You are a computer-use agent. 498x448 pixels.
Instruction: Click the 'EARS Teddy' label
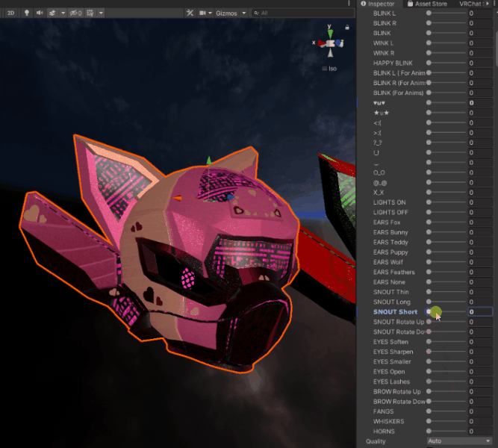pyautogui.click(x=390, y=242)
